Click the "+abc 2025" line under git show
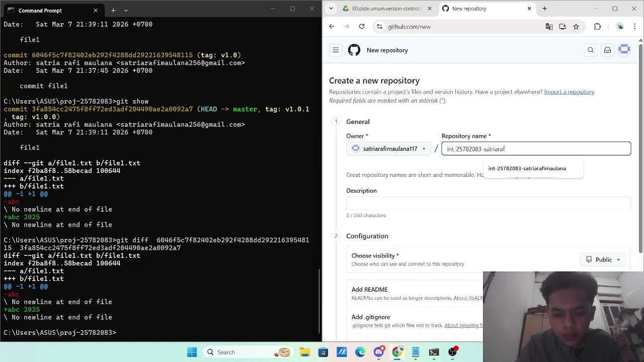Image resolution: width=644 pixels, height=362 pixels. [x=22, y=217]
